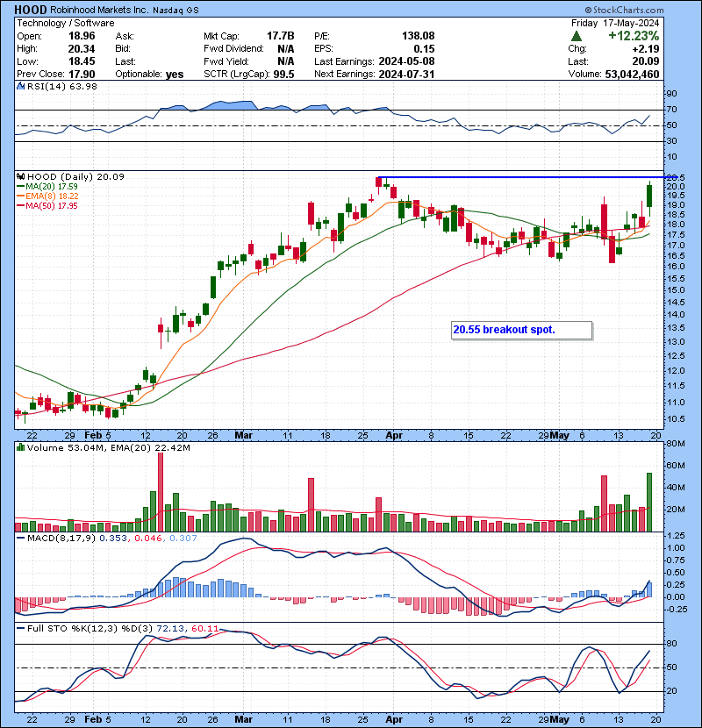The image size is (702, 728).
Task: Click the stochastic %K value 72.13
Action: pos(170,629)
